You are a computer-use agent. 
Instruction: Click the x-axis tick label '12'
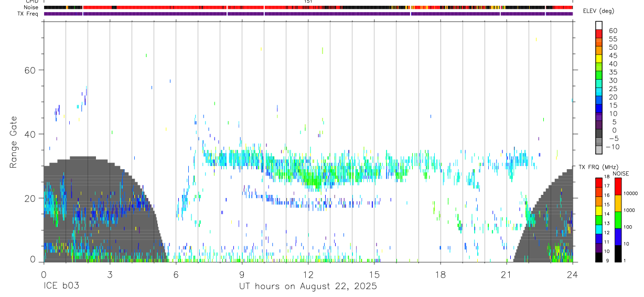308,274
